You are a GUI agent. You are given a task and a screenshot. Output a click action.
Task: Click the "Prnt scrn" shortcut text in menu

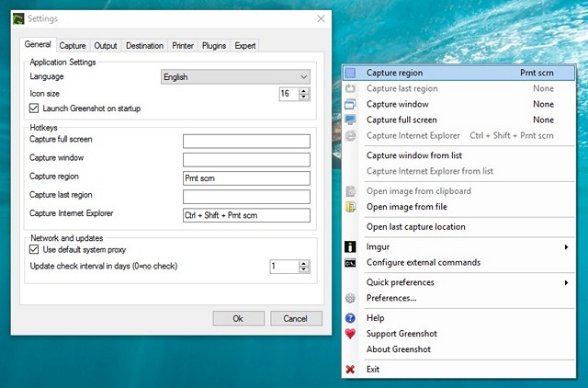[x=537, y=73]
